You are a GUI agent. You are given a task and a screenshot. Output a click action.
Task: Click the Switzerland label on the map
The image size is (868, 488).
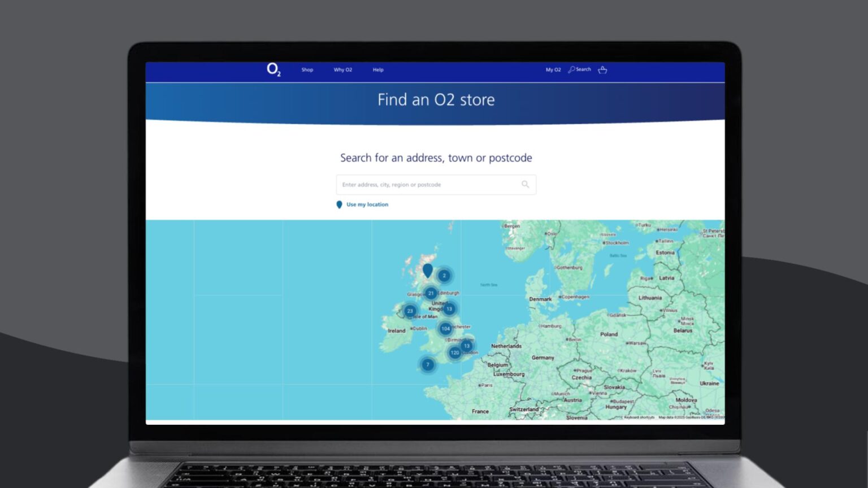[524, 409]
